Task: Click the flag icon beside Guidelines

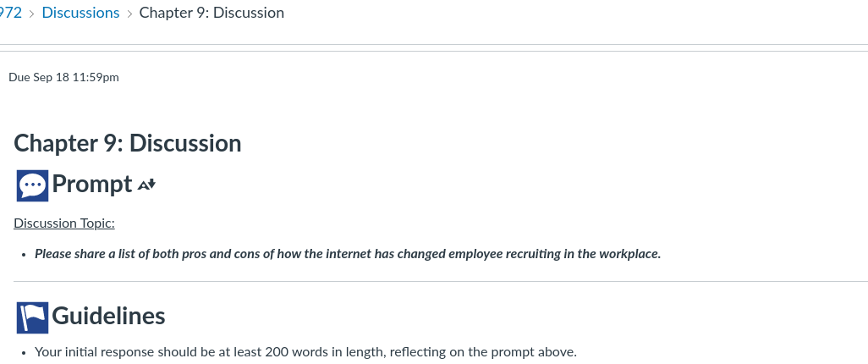Action: click(32, 317)
